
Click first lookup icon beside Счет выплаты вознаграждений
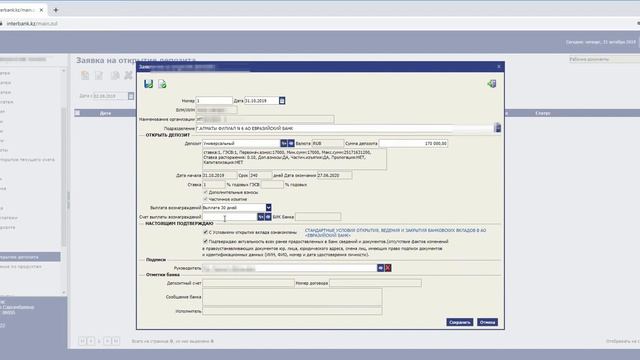(261, 217)
